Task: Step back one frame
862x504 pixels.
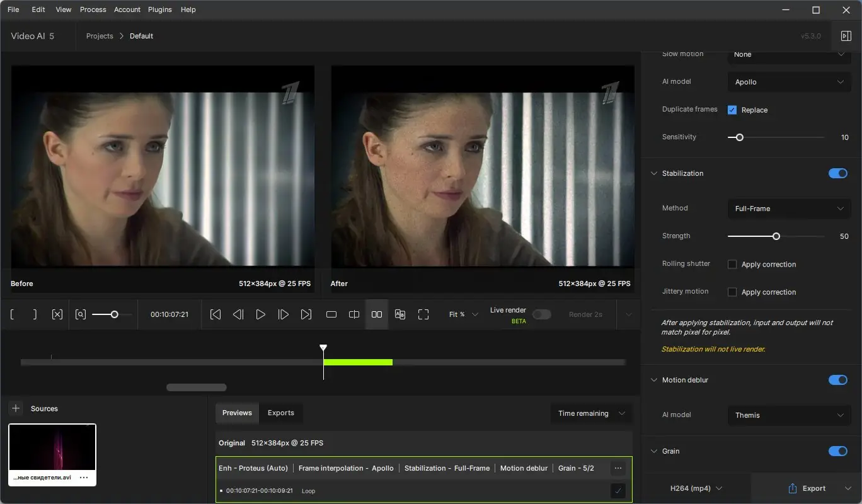Action: click(238, 314)
